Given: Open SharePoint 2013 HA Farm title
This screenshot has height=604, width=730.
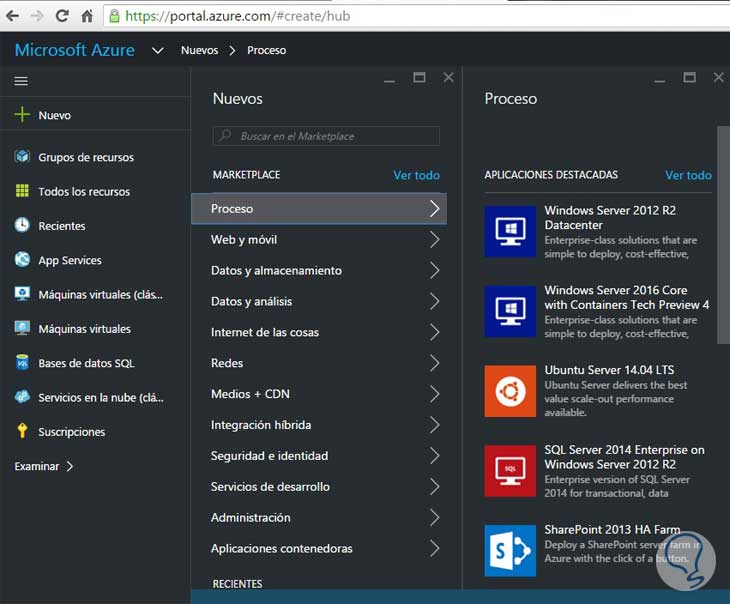Looking at the screenshot, I should [x=612, y=529].
